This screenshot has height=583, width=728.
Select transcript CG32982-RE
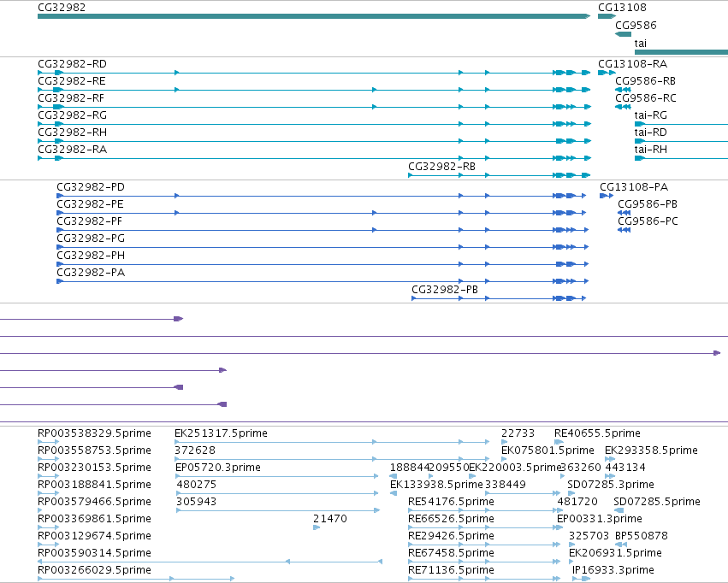pyautogui.click(x=72, y=81)
